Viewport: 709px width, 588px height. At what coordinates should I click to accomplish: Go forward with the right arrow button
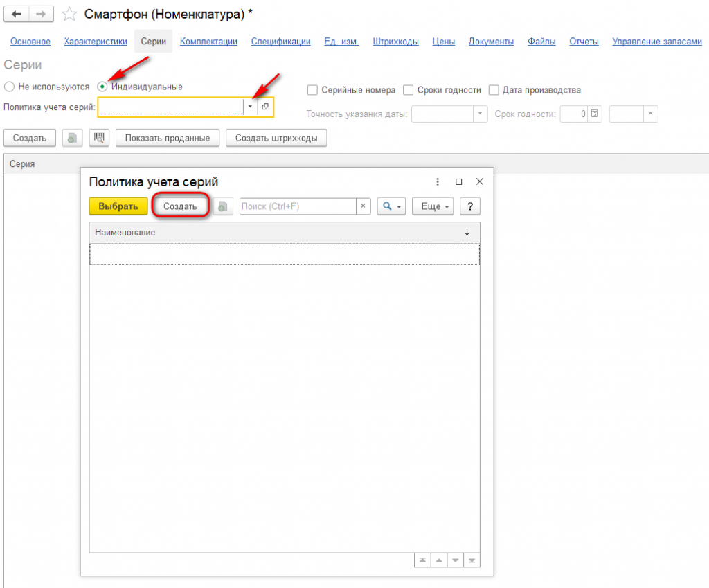pos(41,14)
